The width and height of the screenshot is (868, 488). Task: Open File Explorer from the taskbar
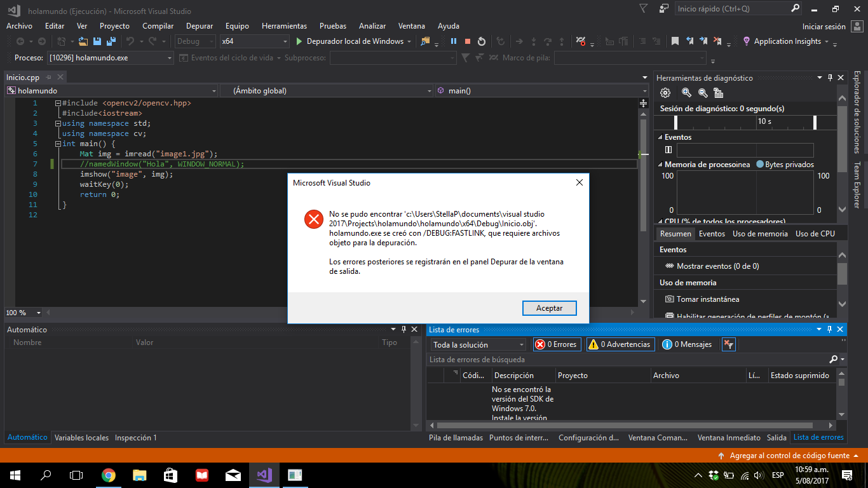coord(140,475)
